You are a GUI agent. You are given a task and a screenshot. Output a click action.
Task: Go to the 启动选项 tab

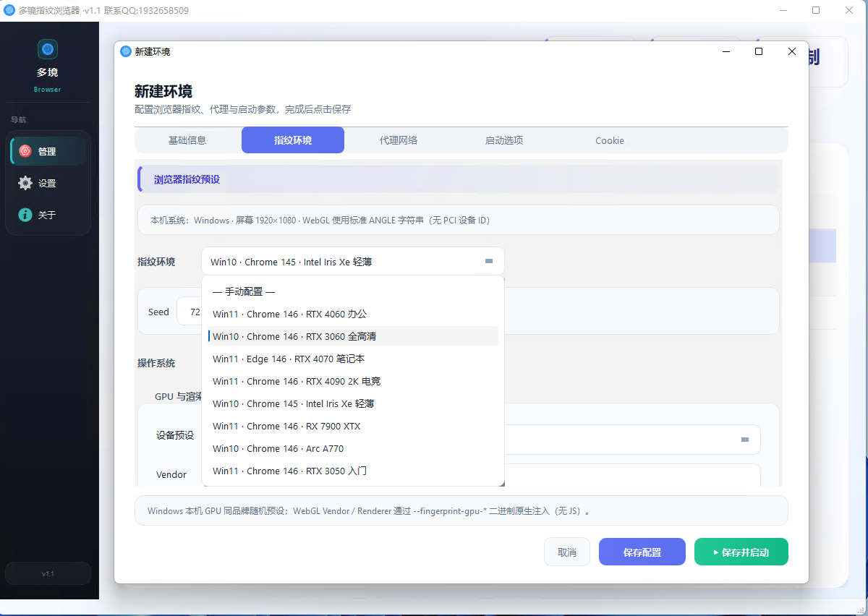pos(504,140)
